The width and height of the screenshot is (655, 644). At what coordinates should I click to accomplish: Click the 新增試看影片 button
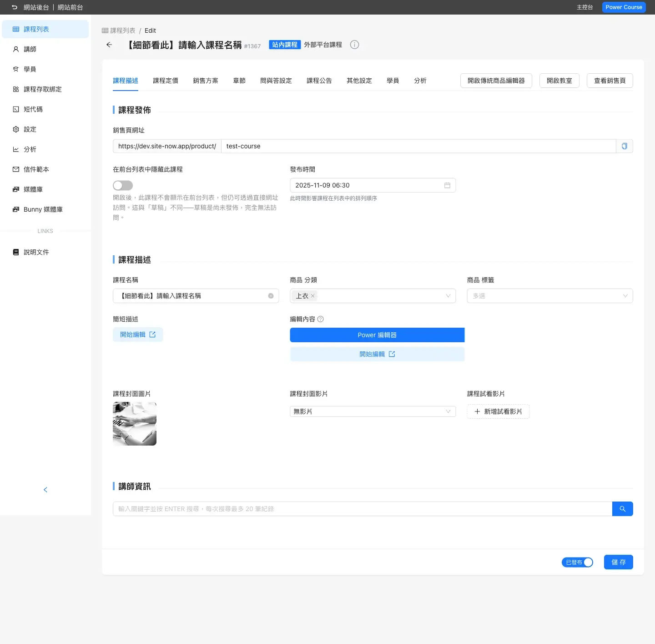(x=498, y=411)
